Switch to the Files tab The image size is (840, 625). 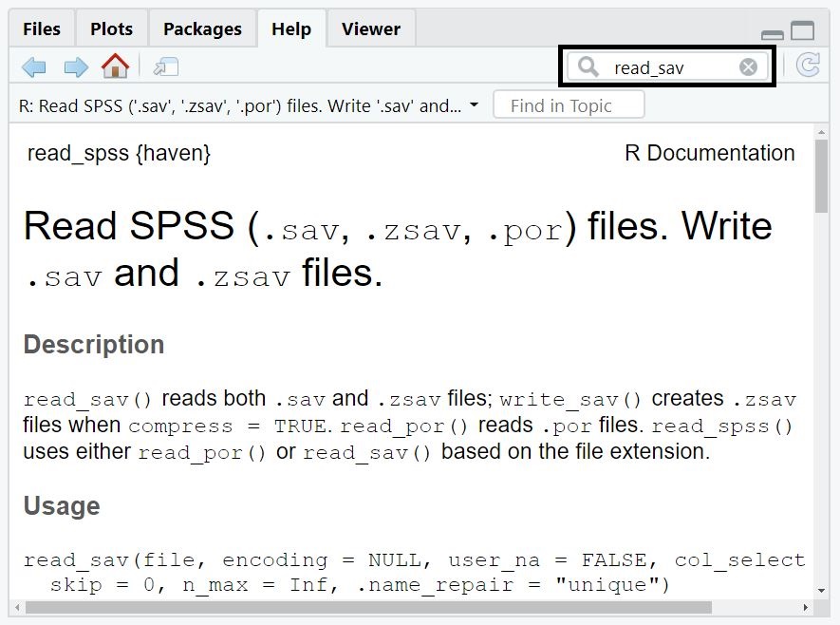pos(42,29)
